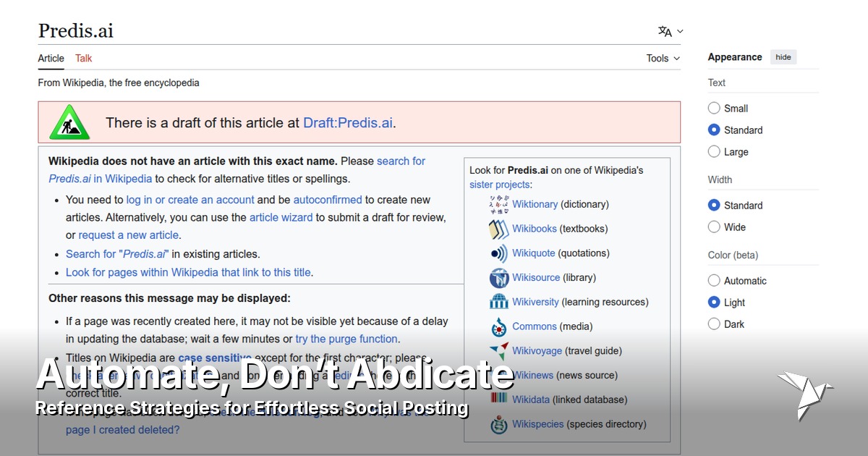Click the Wikivoyage logo icon
Image resolution: width=868 pixels, height=456 pixels.
[x=499, y=351]
